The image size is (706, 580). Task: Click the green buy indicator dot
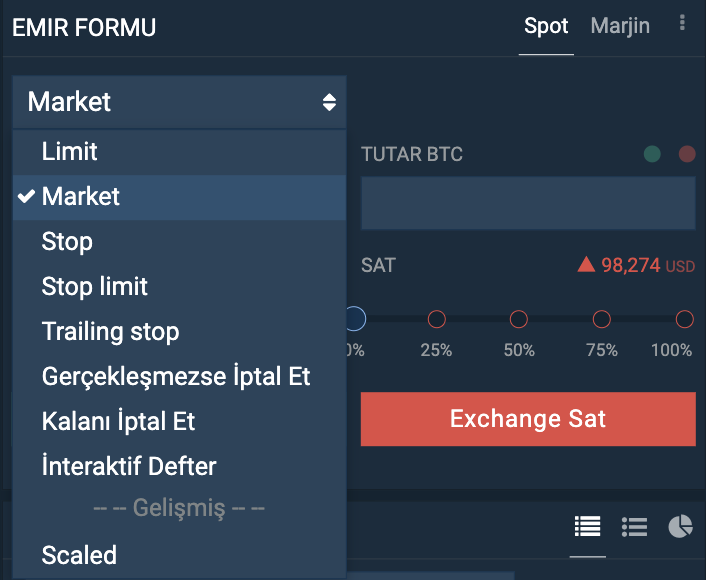coord(652,154)
